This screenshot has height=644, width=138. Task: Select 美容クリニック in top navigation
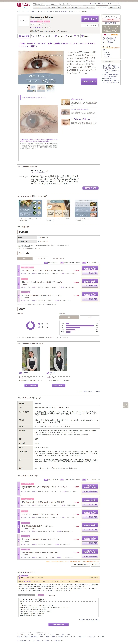[x=114, y=7]
